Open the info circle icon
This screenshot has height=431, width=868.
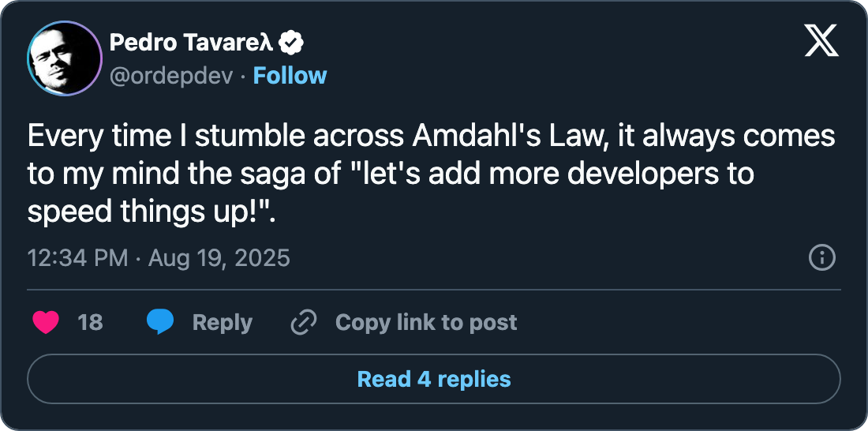click(822, 257)
